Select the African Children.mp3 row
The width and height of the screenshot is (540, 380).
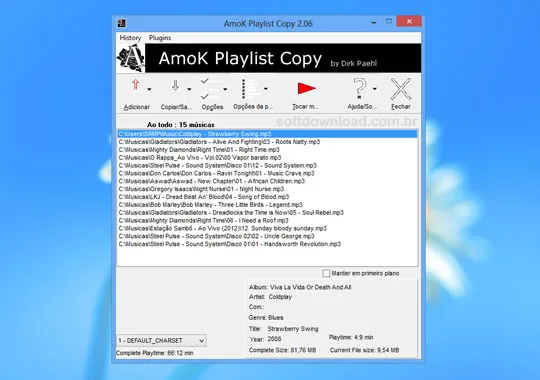coord(267,181)
